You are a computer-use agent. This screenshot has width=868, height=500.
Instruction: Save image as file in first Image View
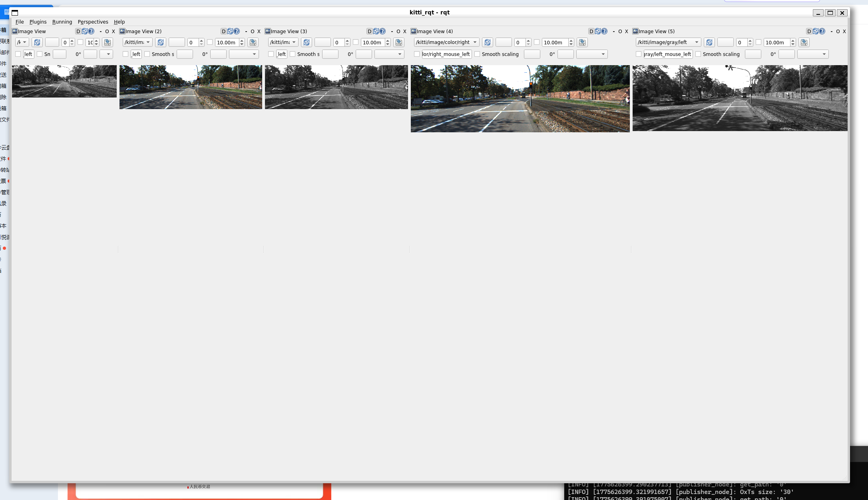[107, 42]
